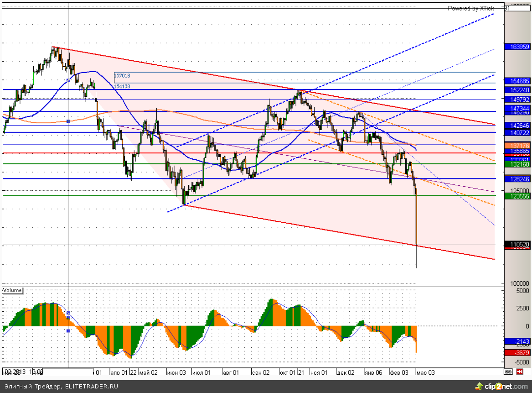This screenshot has width=532, height=393.
Task: Click the 154138 level text on chart
Action: [x=122, y=86]
